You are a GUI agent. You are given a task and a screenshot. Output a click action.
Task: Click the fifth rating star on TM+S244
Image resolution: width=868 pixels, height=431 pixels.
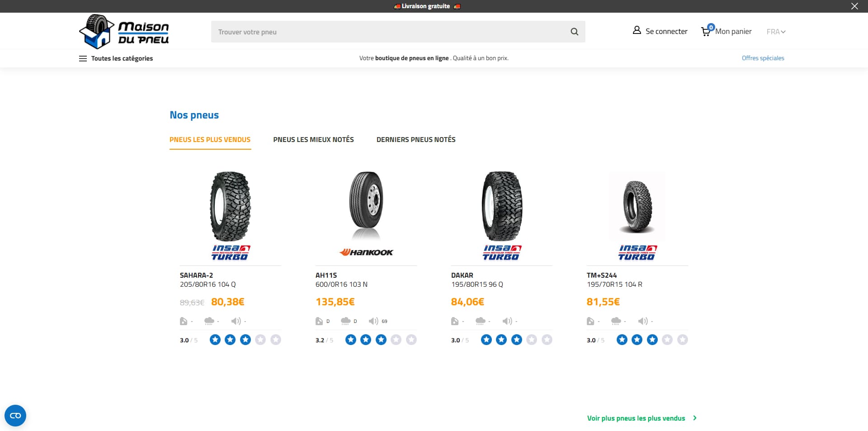tap(682, 340)
